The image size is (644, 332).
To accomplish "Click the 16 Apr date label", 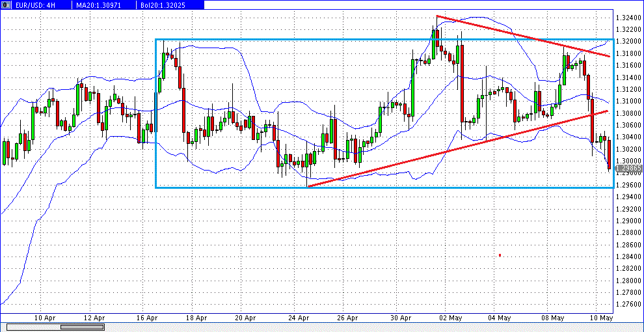I will [147, 318].
